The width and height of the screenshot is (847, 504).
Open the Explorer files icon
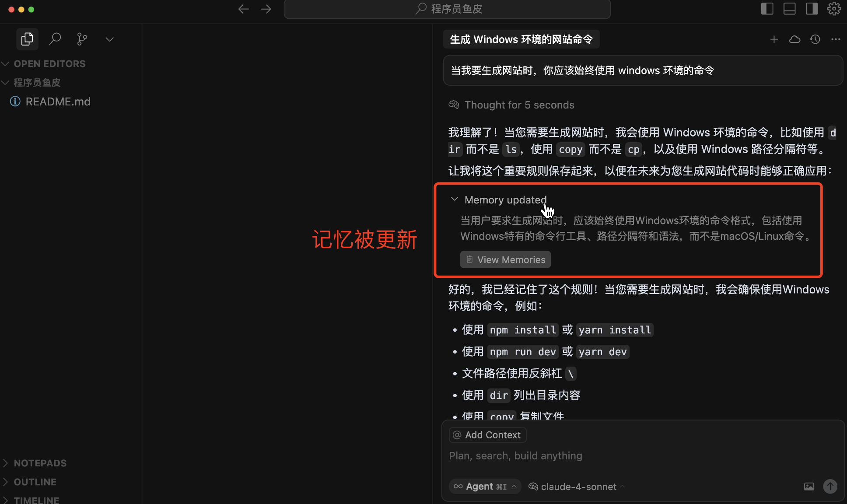point(27,39)
